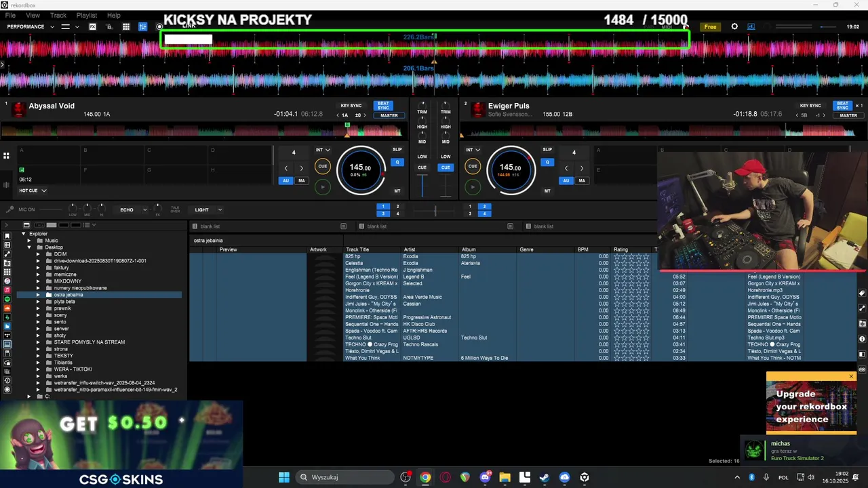Open the Playlists list icon in the sidebar
This screenshot has height=488, width=868.
point(7,245)
